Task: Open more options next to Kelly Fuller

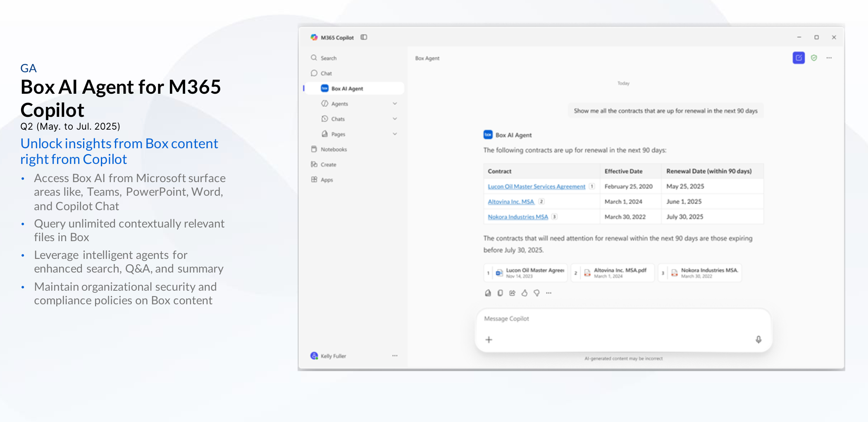Action: [395, 356]
